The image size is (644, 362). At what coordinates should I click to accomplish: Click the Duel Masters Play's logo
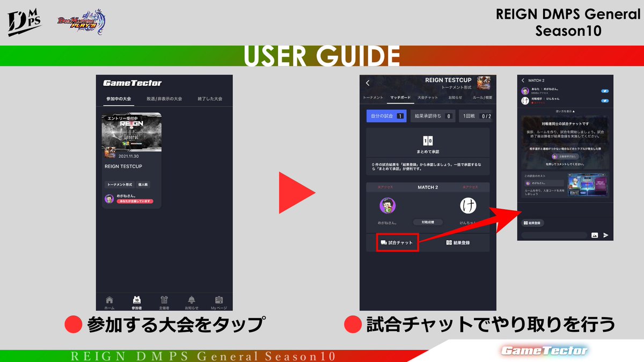click(x=82, y=21)
